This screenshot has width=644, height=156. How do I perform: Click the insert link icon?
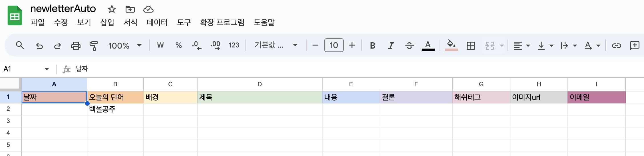pyautogui.click(x=616, y=45)
